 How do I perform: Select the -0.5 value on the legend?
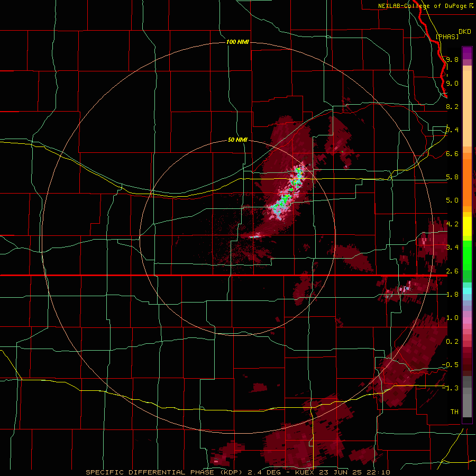[x=450, y=365]
